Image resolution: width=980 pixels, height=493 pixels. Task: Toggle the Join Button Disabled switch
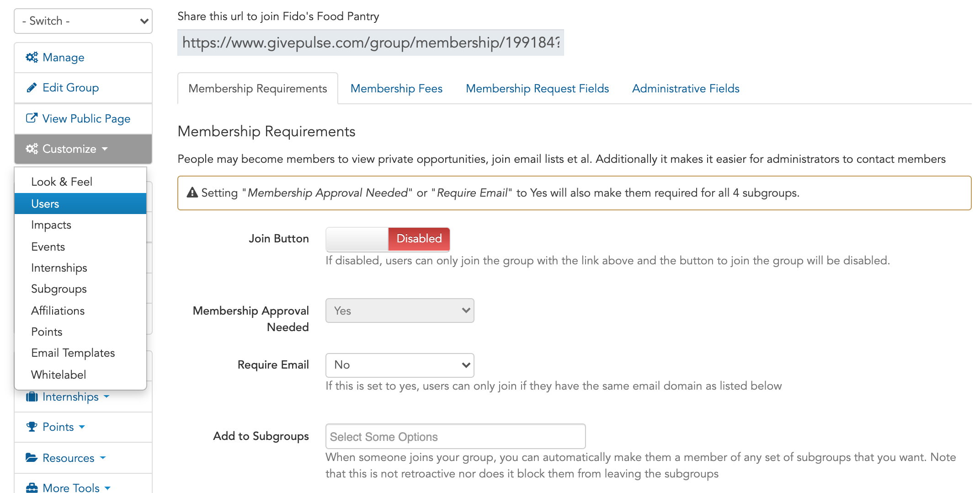[x=388, y=239]
